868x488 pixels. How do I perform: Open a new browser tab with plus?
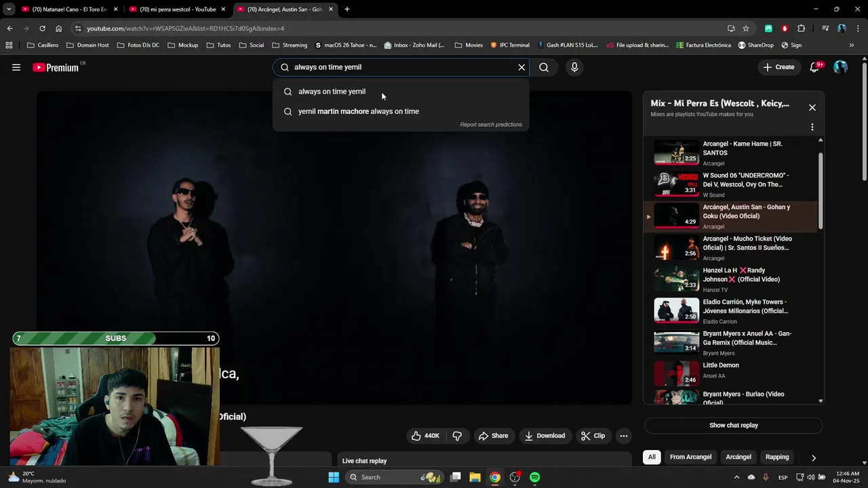click(347, 9)
